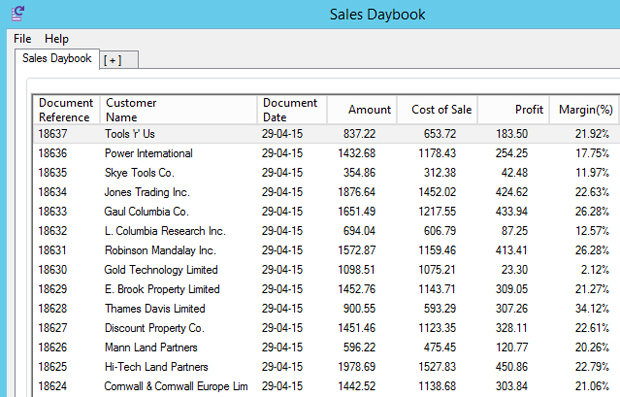Click cost of sale value 606.79
Screen dimensions: 620x397
point(440,231)
